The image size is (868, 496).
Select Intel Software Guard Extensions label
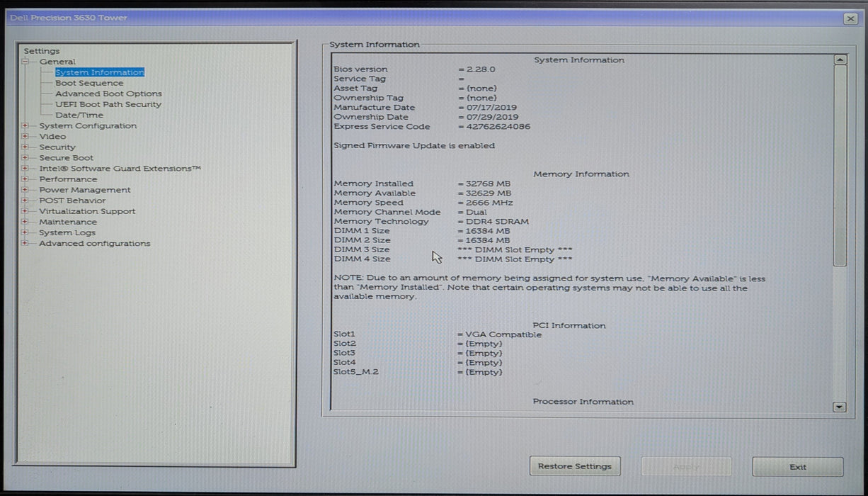point(120,169)
